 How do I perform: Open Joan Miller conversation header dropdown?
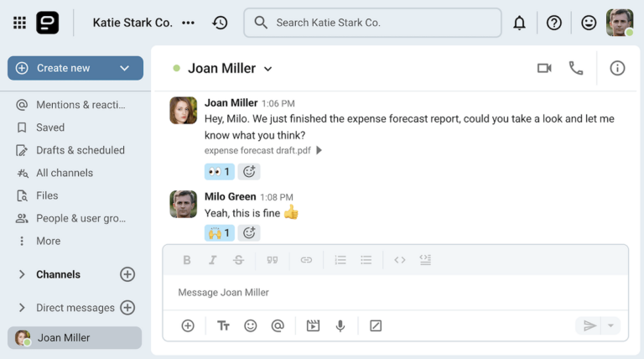click(267, 69)
